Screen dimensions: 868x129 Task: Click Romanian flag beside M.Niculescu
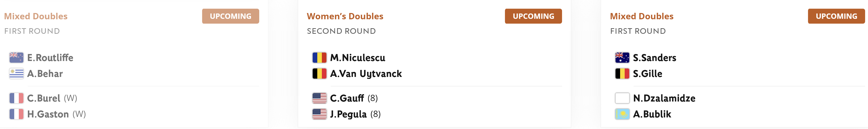tap(319, 58)
